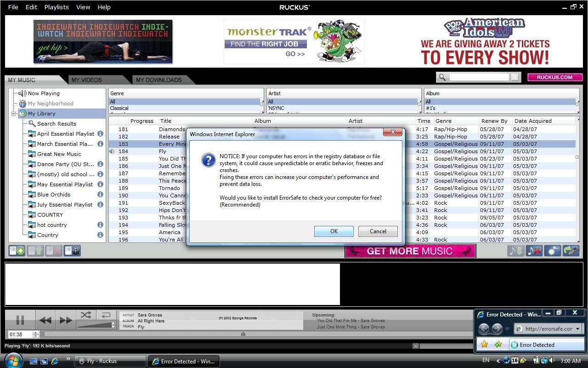Show hidden system tray icons

498,361
